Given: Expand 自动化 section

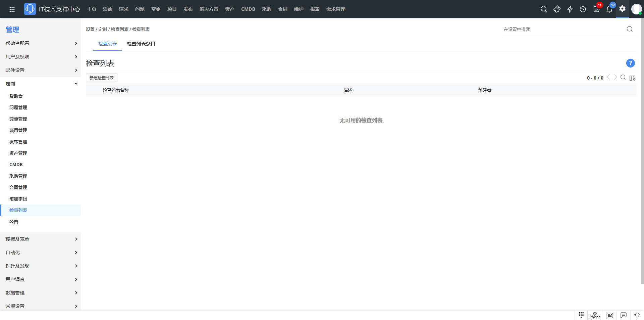Looking at the screenshot, I should point(40,253).
